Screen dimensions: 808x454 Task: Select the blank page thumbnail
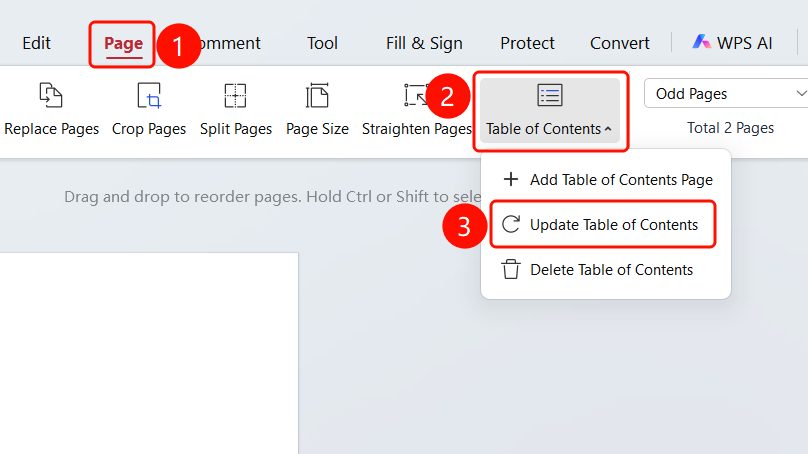(149, 353)
